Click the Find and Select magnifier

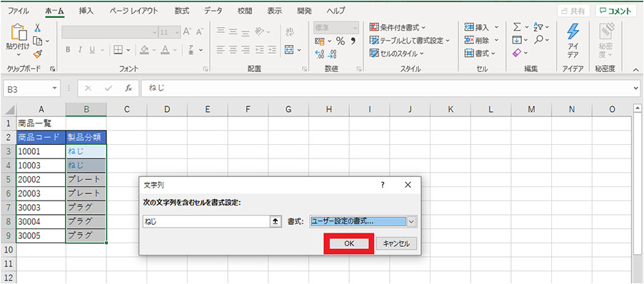point(538,40)
